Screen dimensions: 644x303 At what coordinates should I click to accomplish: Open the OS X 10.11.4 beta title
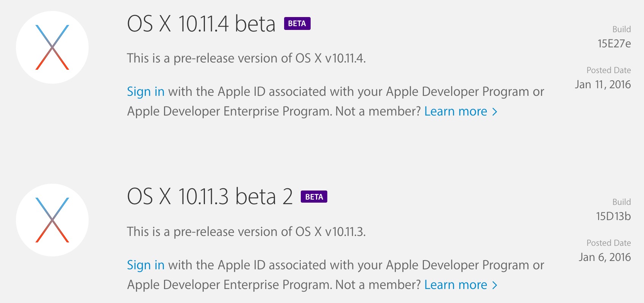coord(201,24)
